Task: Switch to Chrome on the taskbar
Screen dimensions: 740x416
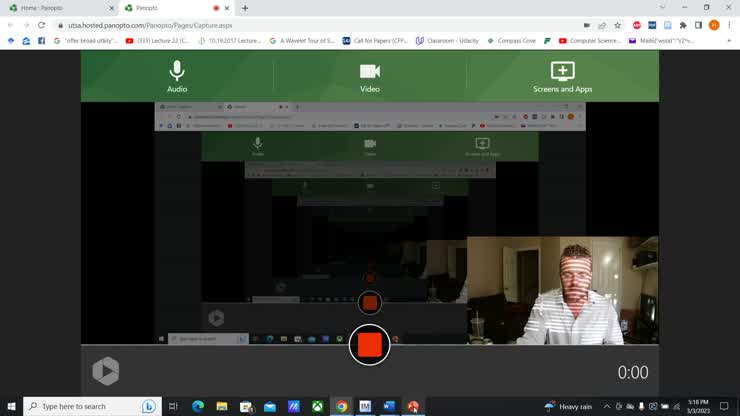Action: [x=342, y=406]
